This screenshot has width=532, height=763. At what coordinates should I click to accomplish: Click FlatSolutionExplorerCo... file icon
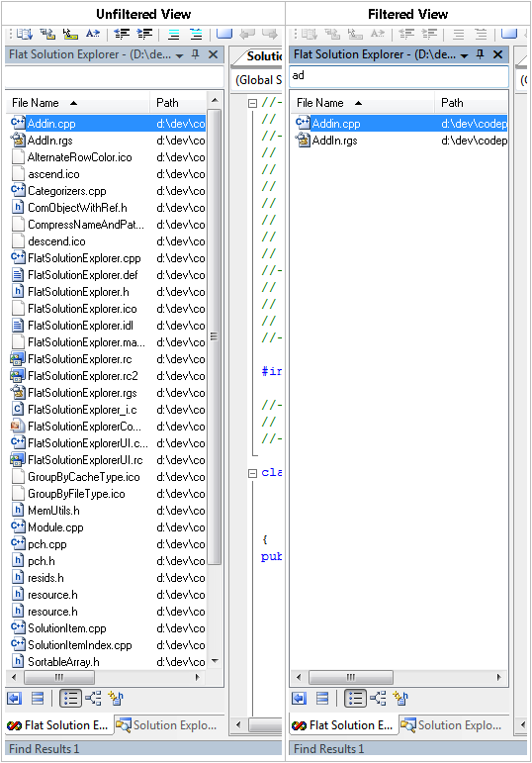tap(18, 427)
